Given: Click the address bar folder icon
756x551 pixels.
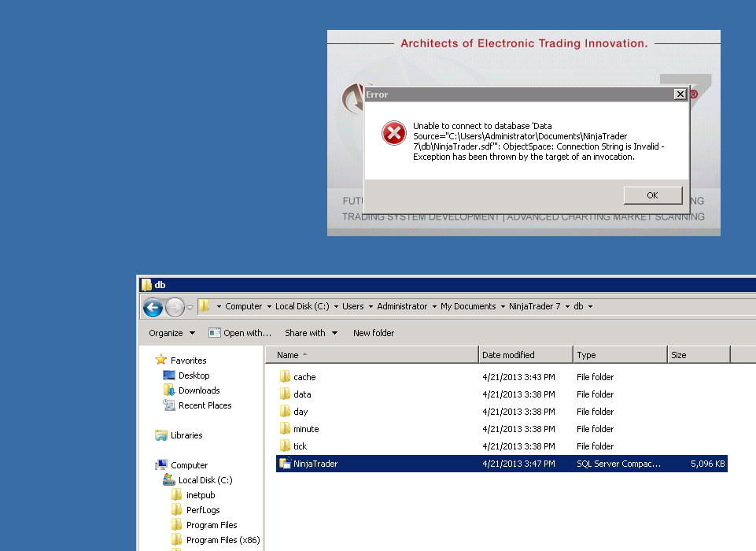Looking at the screenshot, I should click(205, 306).
